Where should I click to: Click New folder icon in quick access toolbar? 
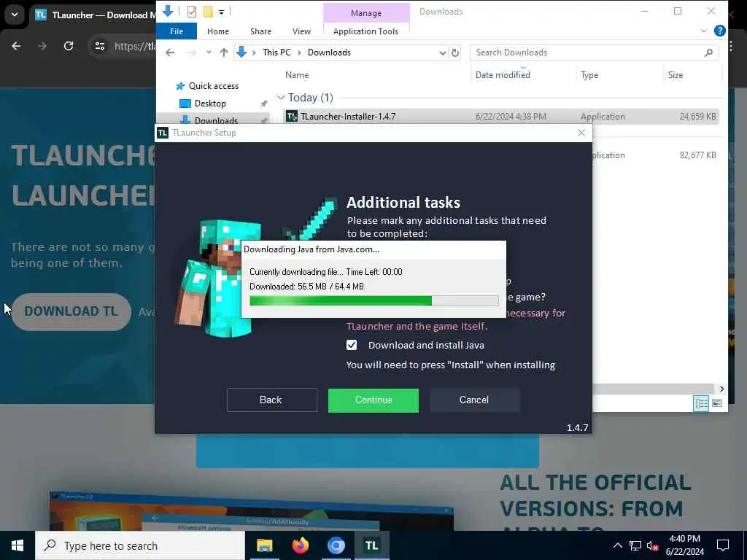click(208, 12)
